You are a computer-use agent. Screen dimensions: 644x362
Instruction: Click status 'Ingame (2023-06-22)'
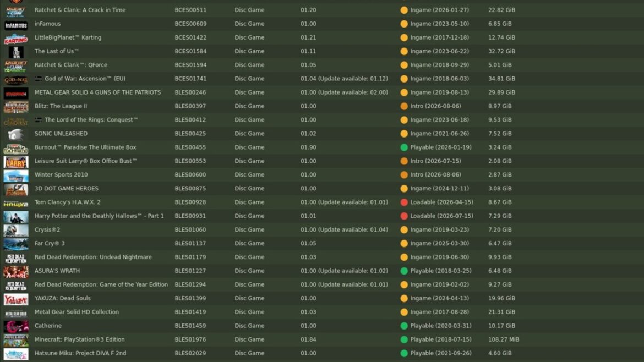439,51
